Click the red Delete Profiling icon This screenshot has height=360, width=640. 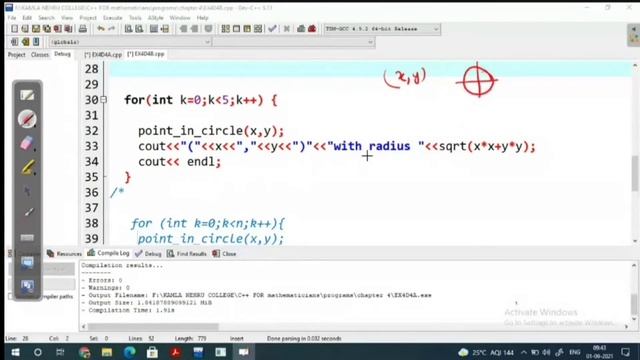pos(312,29)
